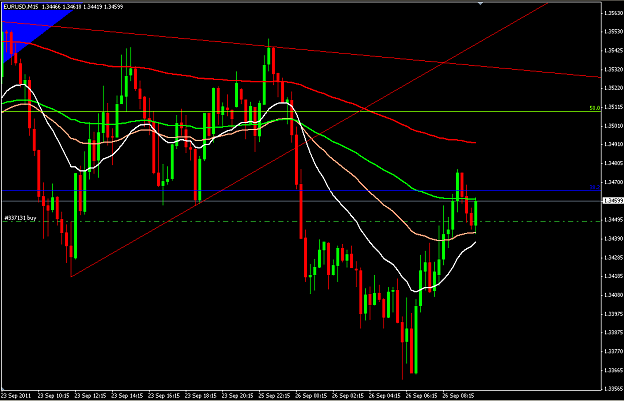Click the 1.35220 price scale label
This screenshot has width=625, height=401.
(x=613, y=88)
